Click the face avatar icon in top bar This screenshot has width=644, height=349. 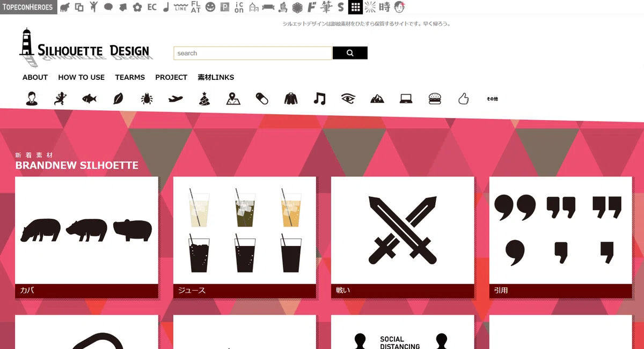click(x=399, y=7)
